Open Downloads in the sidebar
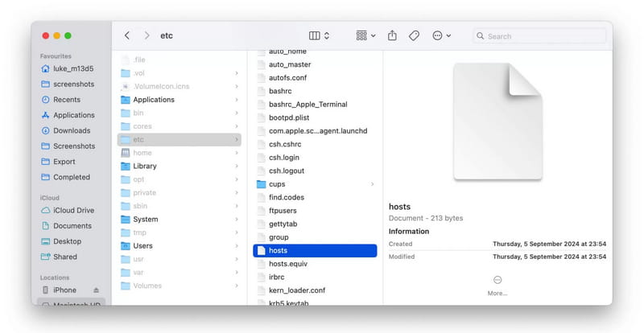 pos(66,130)
